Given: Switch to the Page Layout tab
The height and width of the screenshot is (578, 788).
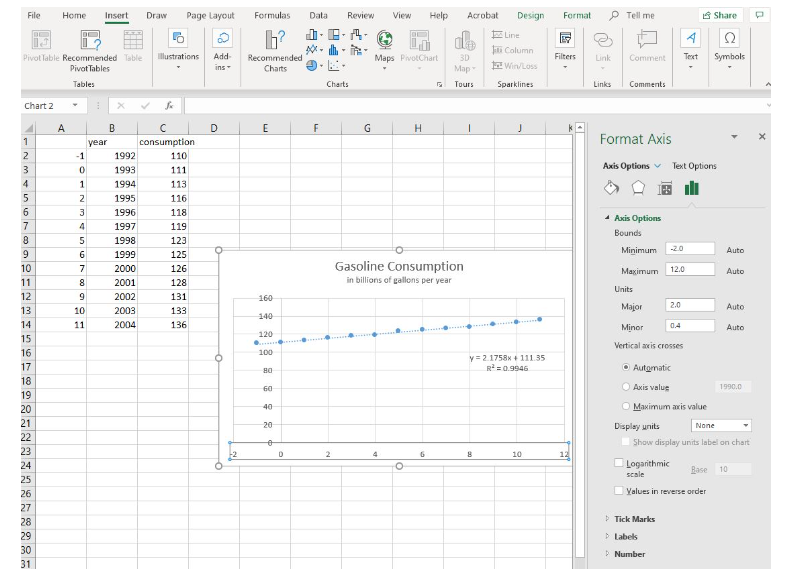Looking at the screenshot, I should [x=210, y=15].
